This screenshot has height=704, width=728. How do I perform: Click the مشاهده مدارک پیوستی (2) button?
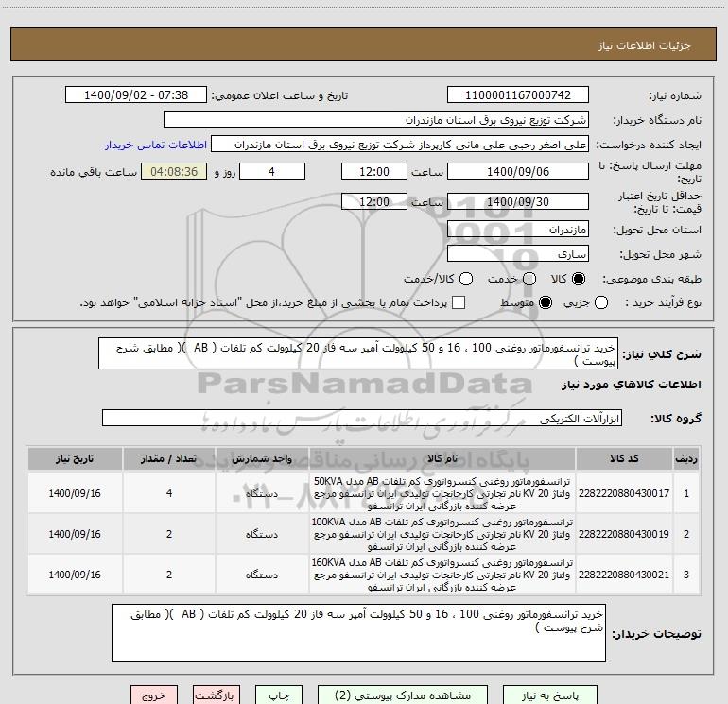pyautogui.click(x=403, y=695)
